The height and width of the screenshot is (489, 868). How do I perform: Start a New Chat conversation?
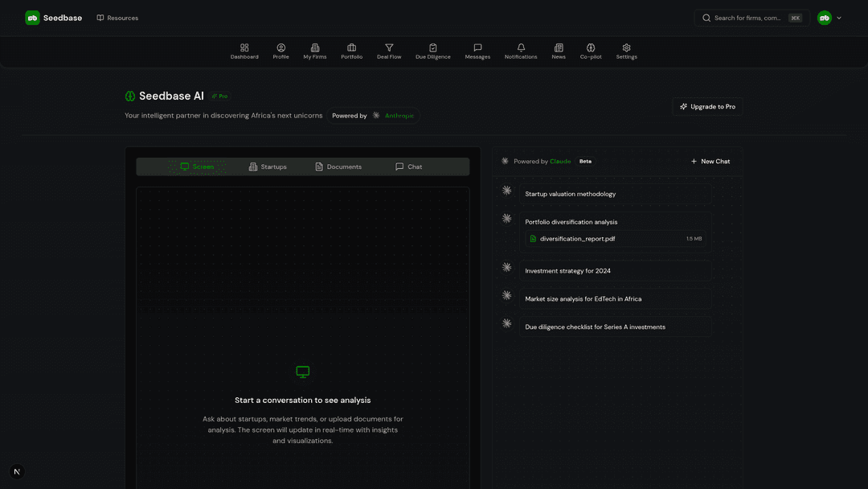point(710,161)
